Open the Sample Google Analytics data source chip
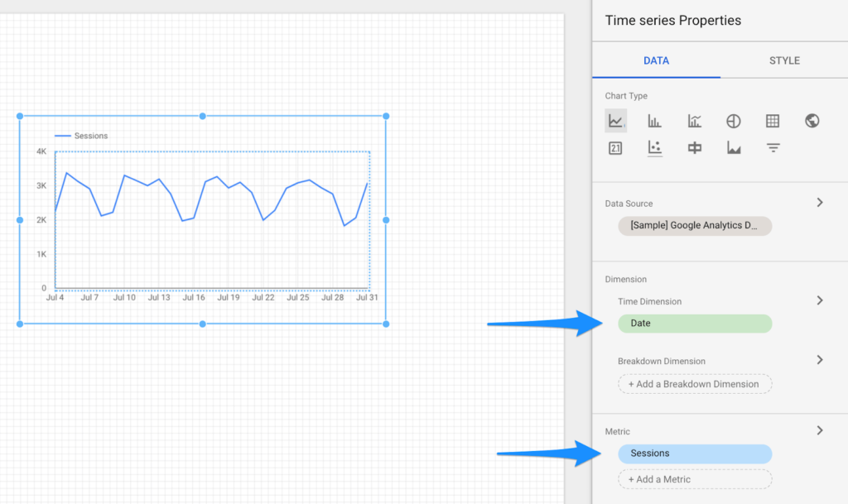Screen dimensions: 848x504 (695, 226)
